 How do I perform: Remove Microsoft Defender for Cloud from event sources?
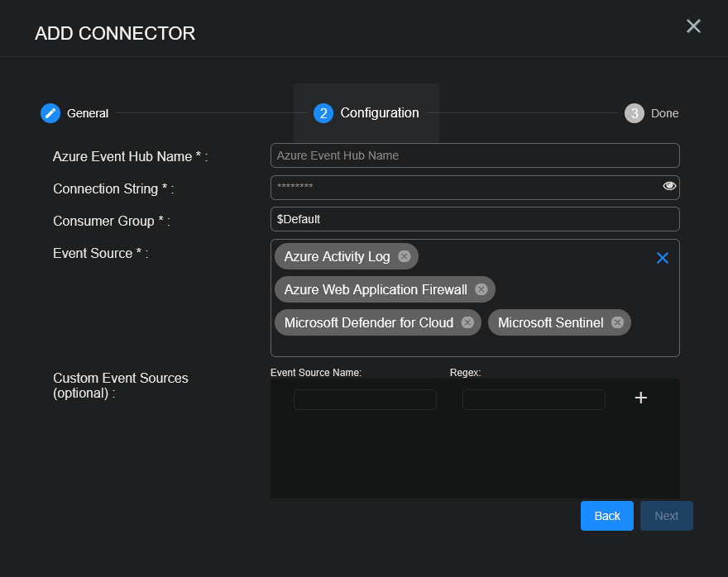coord(467,322)
